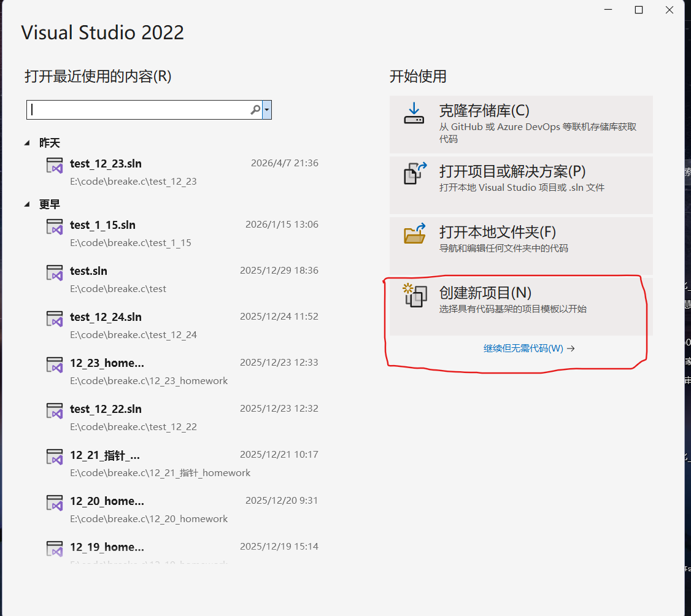Click path E:\code\breake.c\test_12_23
The image size is (691, 616).
[x=133, y=181]
